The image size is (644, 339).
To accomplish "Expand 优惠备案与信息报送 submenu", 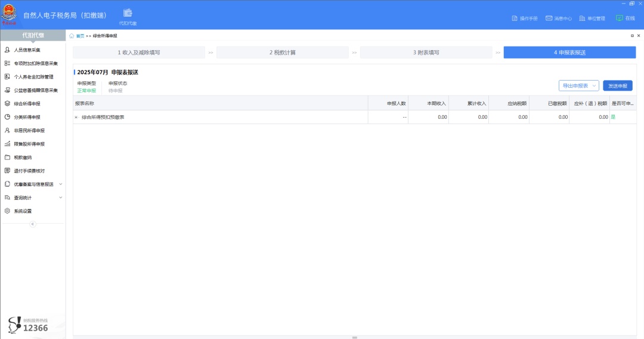I will (x=60, y=184).
